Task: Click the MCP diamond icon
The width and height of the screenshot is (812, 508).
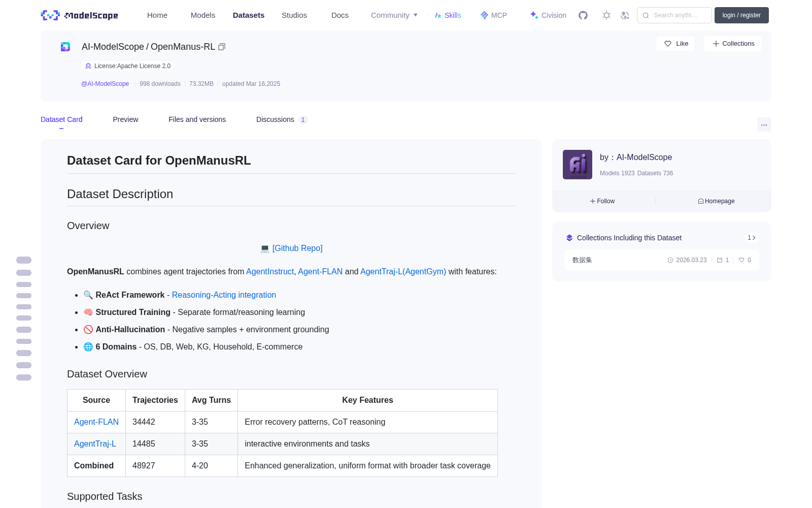Action: (484, 15)
